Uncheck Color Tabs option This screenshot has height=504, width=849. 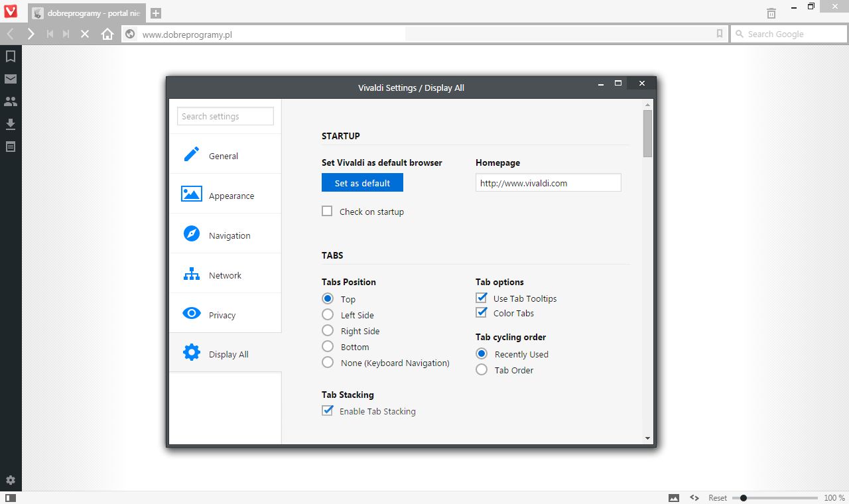tap(482, 312)
